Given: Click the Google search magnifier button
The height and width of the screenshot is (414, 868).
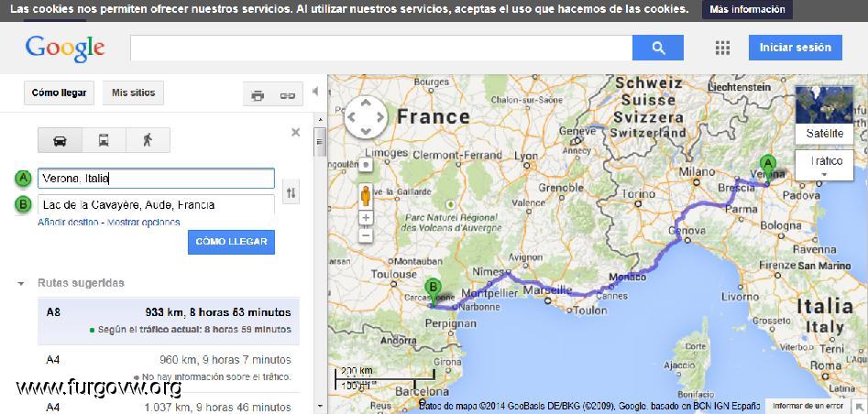Looking at the screenshot, I should [x=657, y=48].
